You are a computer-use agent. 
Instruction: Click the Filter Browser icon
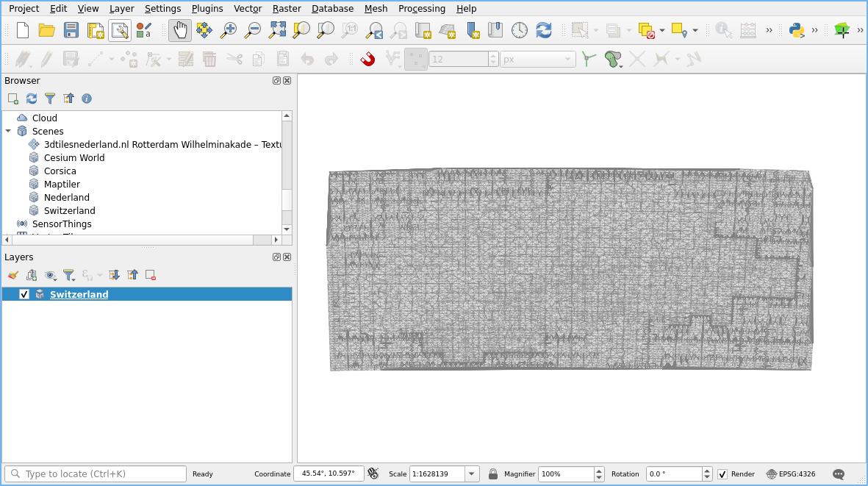point(49,98)
